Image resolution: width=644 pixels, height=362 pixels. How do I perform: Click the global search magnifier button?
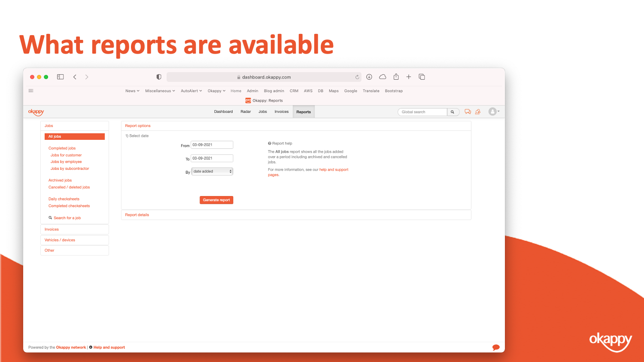453,112
